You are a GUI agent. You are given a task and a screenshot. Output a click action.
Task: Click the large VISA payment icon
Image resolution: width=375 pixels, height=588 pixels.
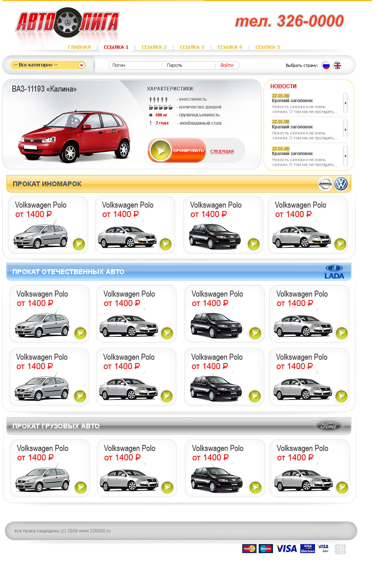286,549
